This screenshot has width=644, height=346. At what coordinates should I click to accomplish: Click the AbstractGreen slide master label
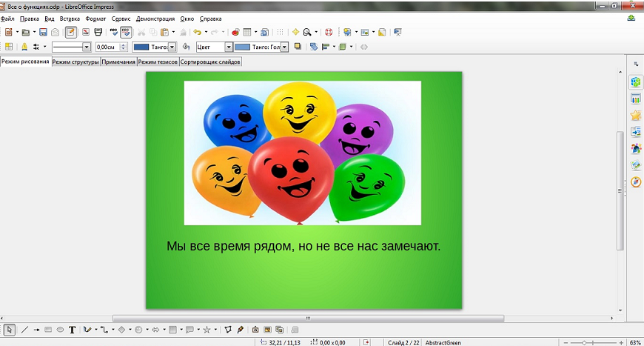[443, 342]
